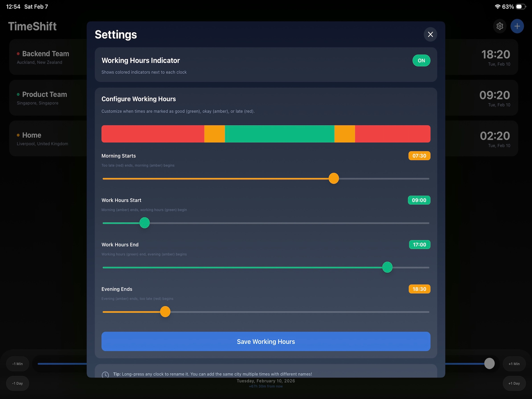Screen dimensions: 532x399
Task: Click the 07:30 Morning Starts time badge
Action: coord(419,156)
